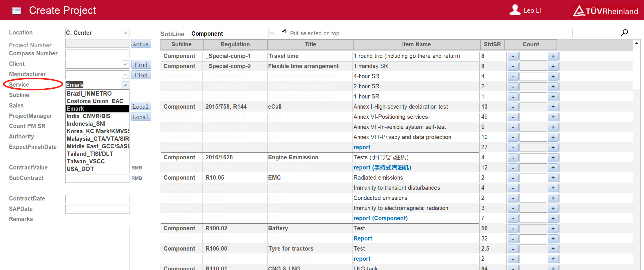Click the Find button next to Manufacturer
The image size is (644, 270).
[141, 75]
